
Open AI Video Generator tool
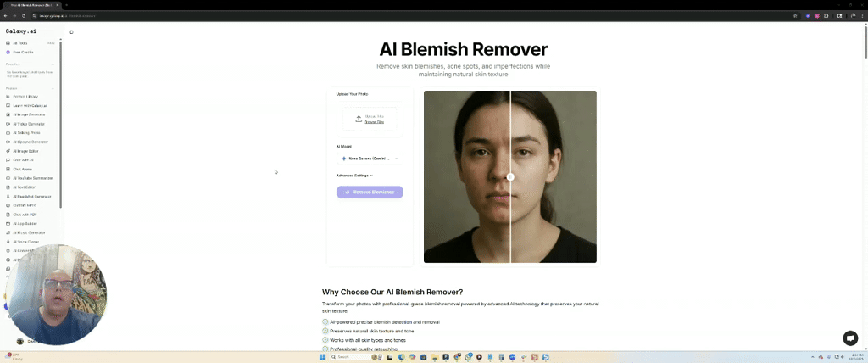pos(30,124)
